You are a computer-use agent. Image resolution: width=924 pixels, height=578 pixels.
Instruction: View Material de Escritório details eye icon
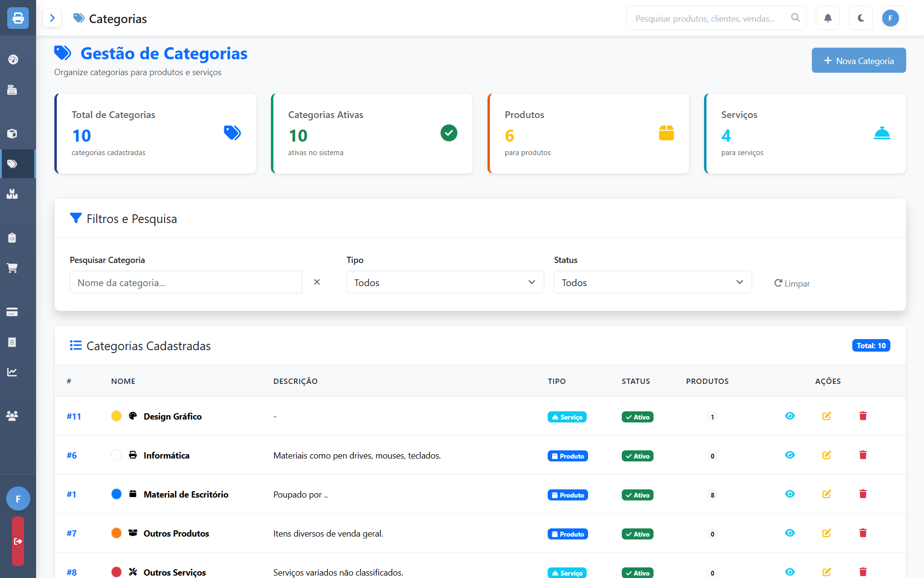(790, 494)
